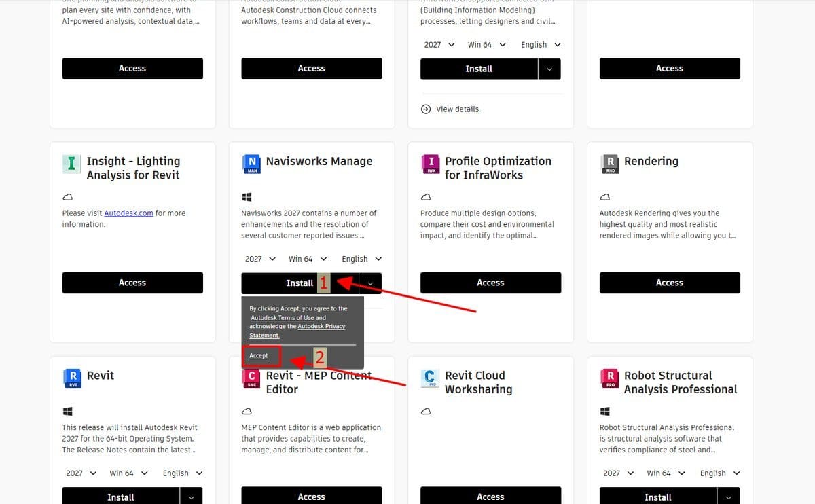
Task: Click the top Install button above View details
Action: (x=479, y=69)
